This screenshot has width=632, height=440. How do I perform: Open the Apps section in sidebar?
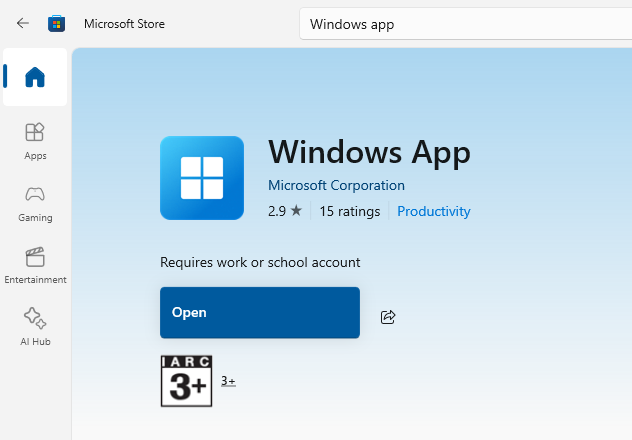coord(35,140)
